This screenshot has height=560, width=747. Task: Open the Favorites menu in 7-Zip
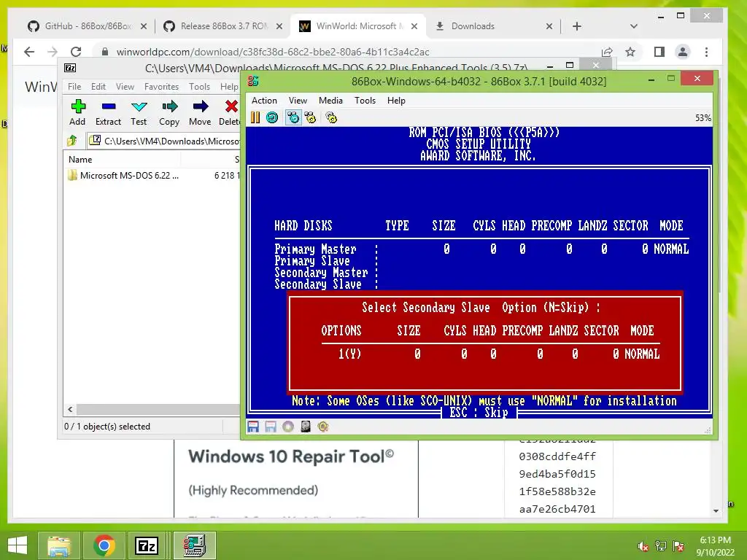[161, 87]
